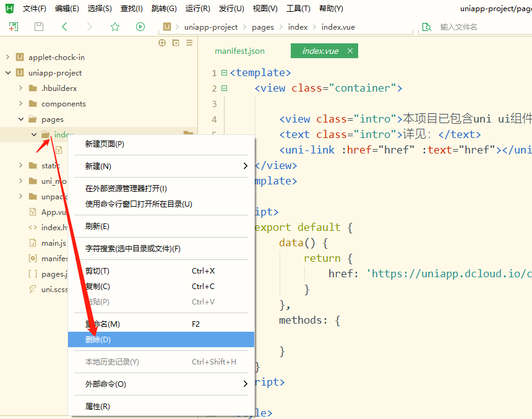Expand the components folder
This screenshot has width=532, height=419.
pos(20,103)
